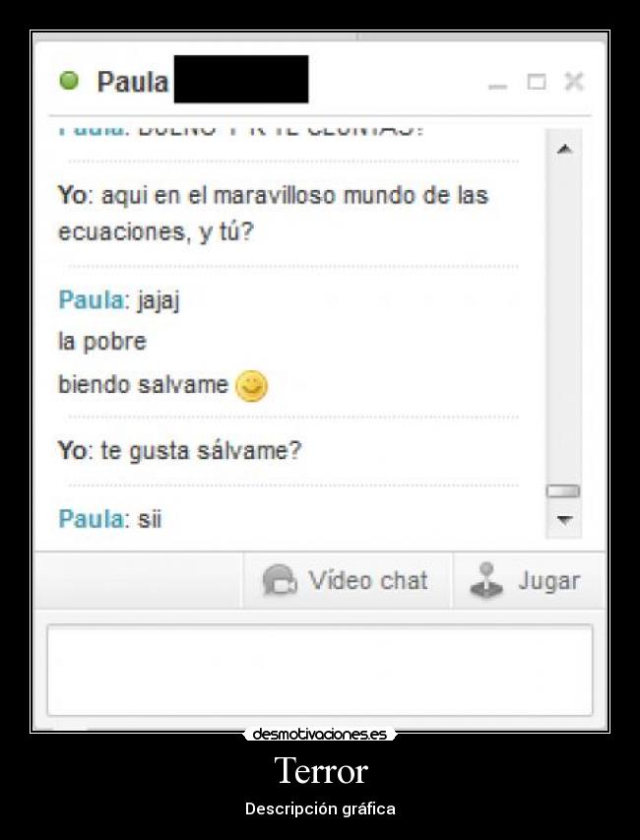
Task: Close the Paula chat window
Action: pyautogui.click(x=574, y=82)
